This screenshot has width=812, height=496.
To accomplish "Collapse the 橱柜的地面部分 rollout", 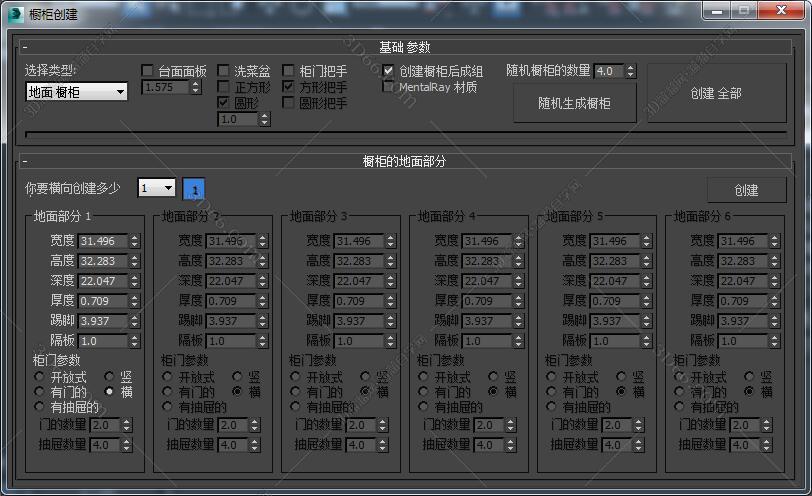I will (x=25, y=161).
